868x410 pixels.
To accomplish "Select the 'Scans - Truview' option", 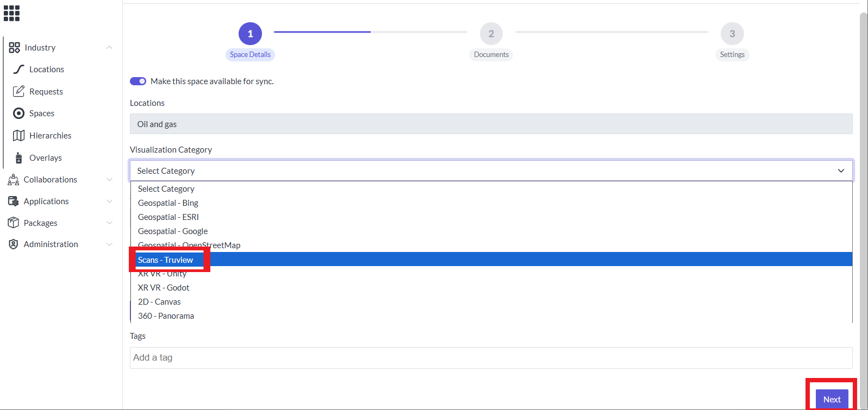I will 491,260.
